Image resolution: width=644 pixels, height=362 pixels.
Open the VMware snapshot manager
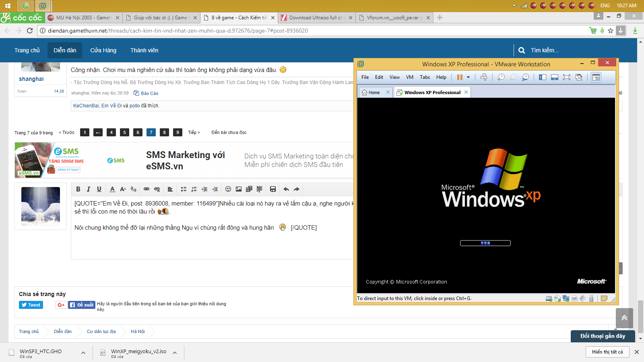click(525, 77)
